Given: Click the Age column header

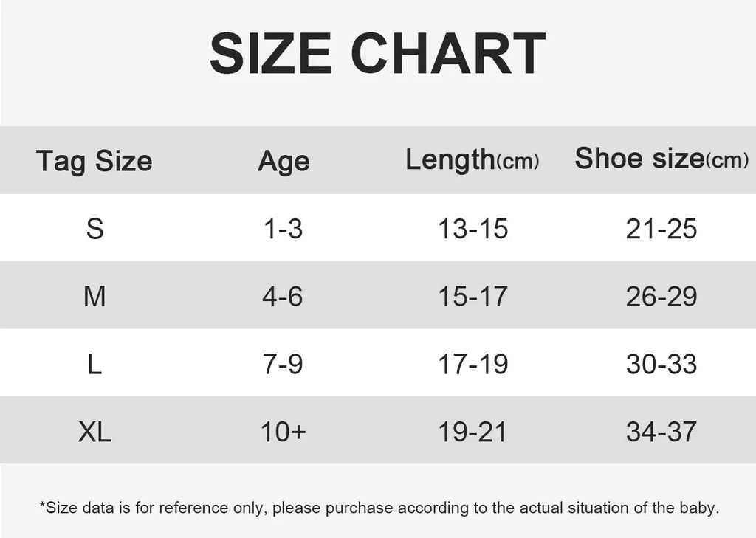Looking at the screenshot, I should pyautogui.click(x=283, y=160).
